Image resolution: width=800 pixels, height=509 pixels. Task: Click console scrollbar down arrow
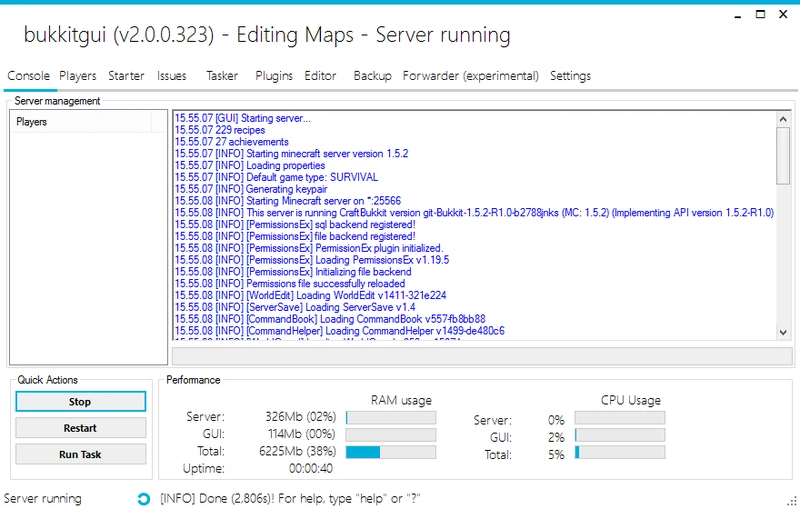tap(783, 332)
